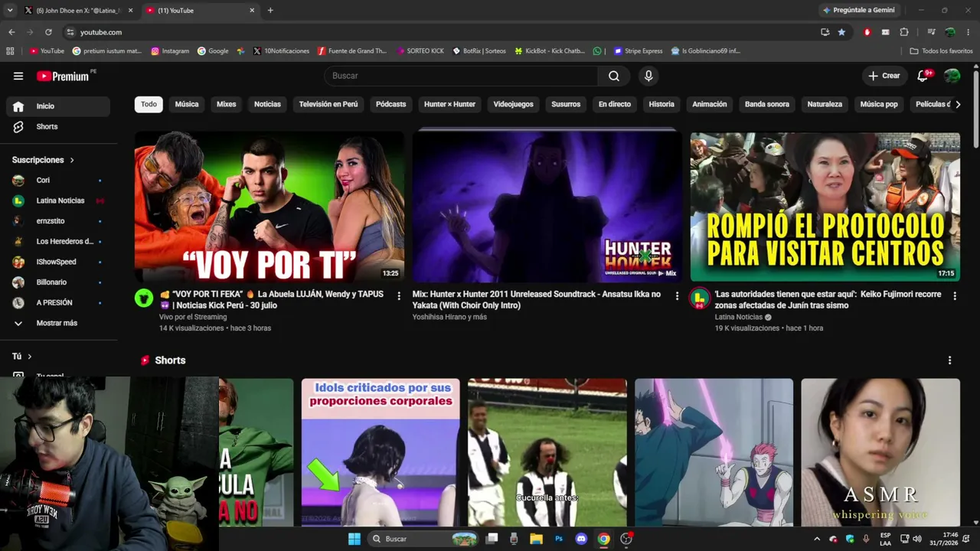This screenshot has height=551, width=980.
Task: Click the YouTube Premium logo
Action: click(x=63, y=76)
